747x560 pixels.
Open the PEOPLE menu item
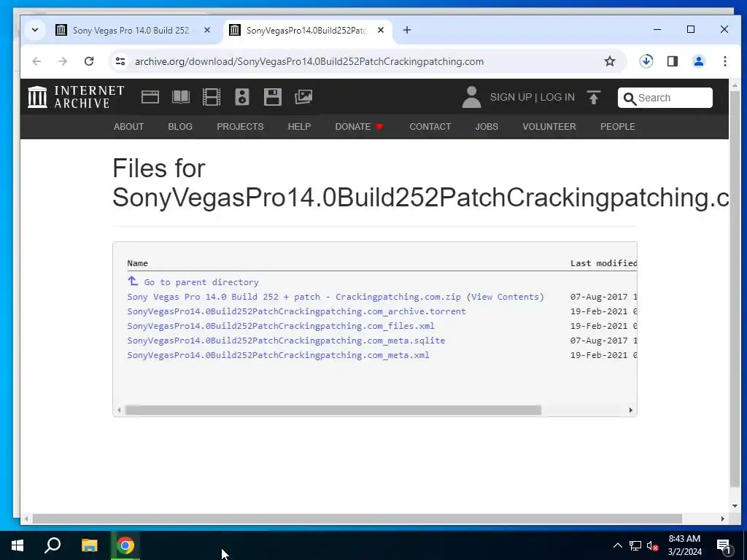(617, 127)
